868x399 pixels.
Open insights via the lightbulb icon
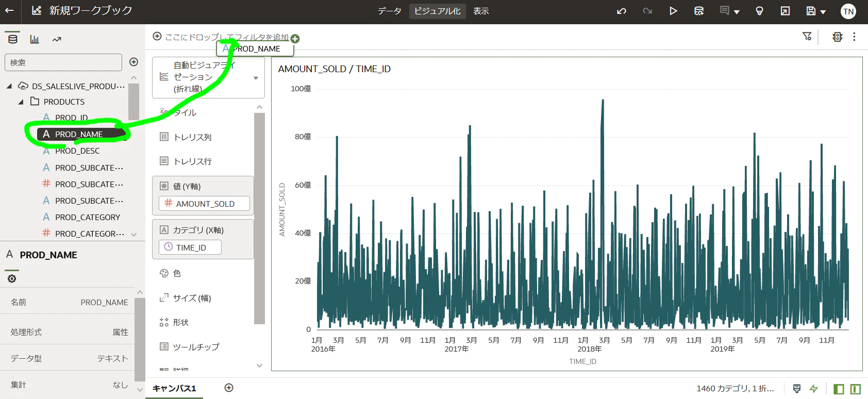(x=759, y=11)
